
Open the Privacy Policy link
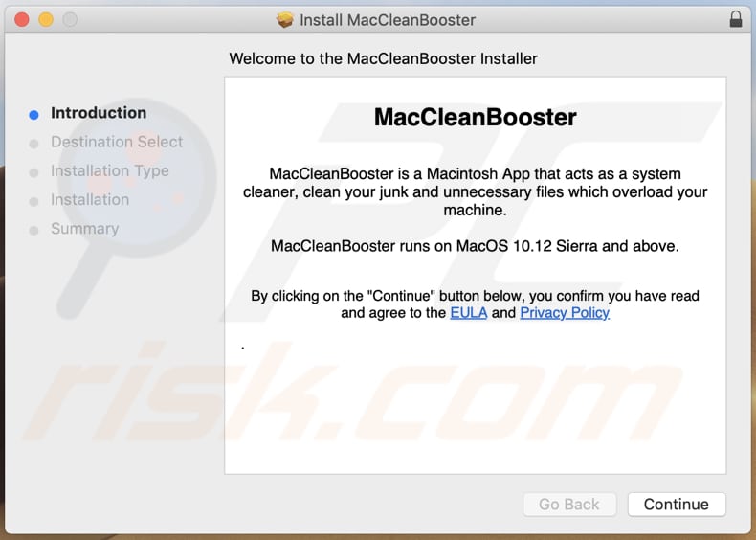click(565, 313)
